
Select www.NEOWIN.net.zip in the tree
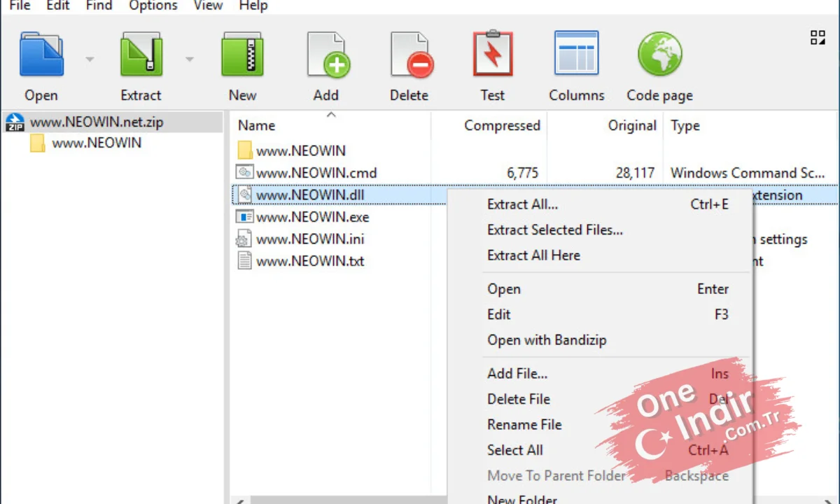[97, 122]
